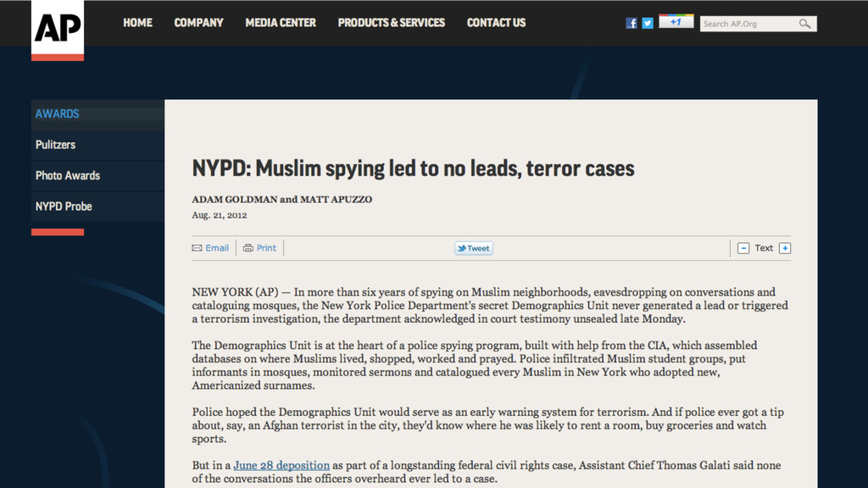Click the Print link text
Image resolution: width=868 pixels, height=488 pixels.
(x=266, y=248)
